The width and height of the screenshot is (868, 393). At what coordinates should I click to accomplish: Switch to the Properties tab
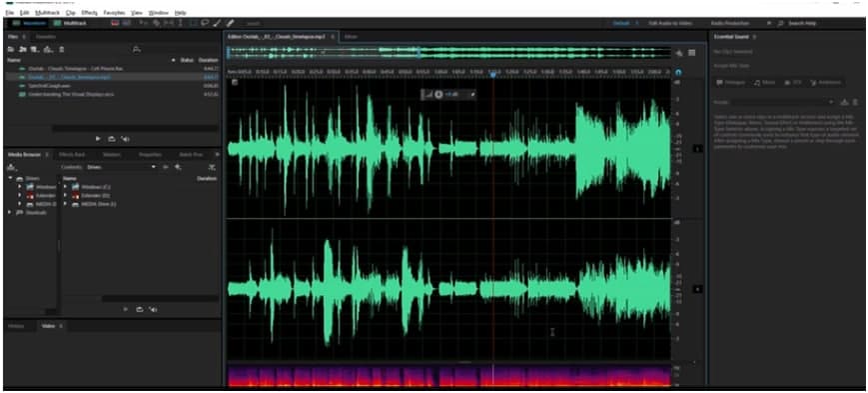150,154
